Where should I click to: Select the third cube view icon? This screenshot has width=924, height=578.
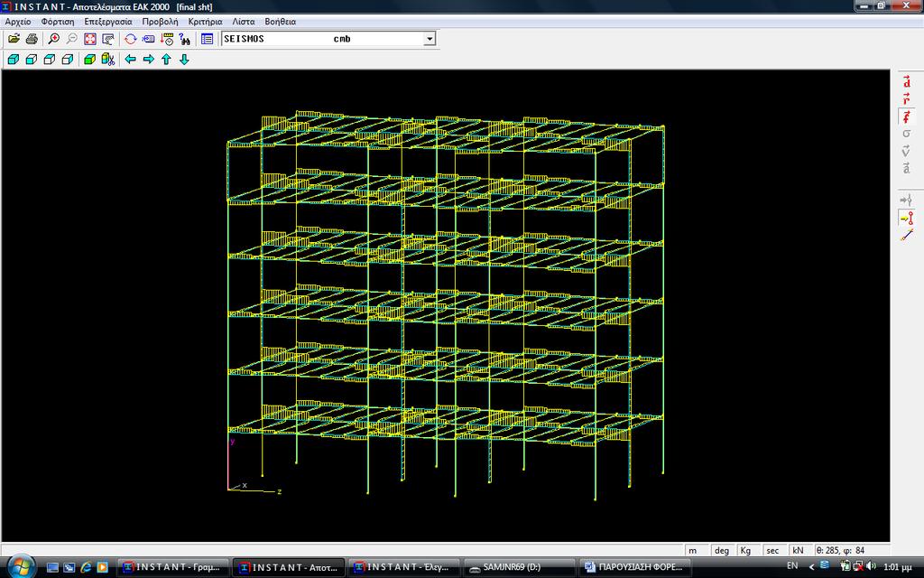50,59
